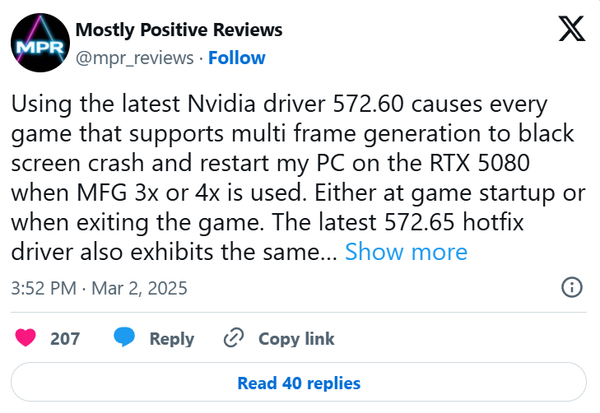Click the Reply text label

[172, 339]
